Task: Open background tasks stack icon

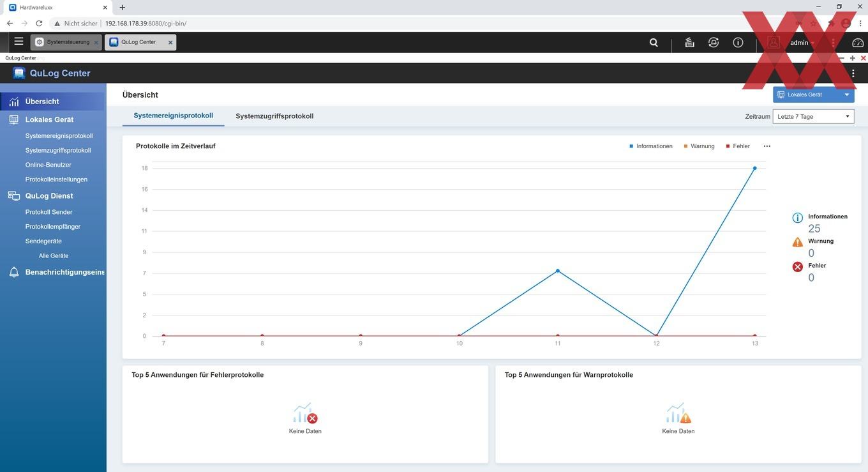Action: click(x=689, y=43)
